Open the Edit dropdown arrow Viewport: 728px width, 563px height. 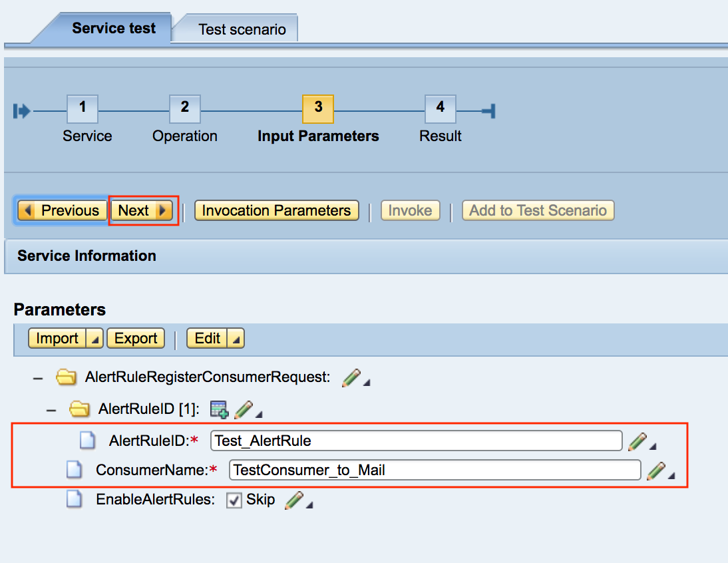tap(236, 338)
